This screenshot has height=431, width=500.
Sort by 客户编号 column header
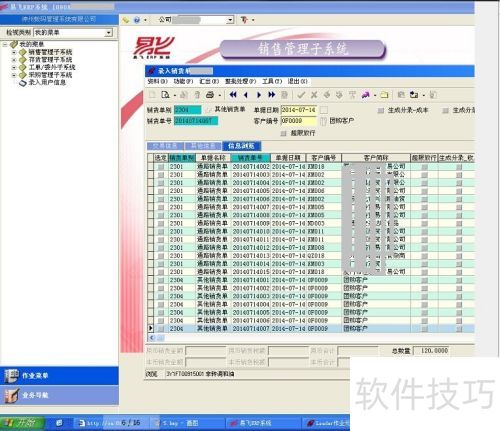coord(323,158)
